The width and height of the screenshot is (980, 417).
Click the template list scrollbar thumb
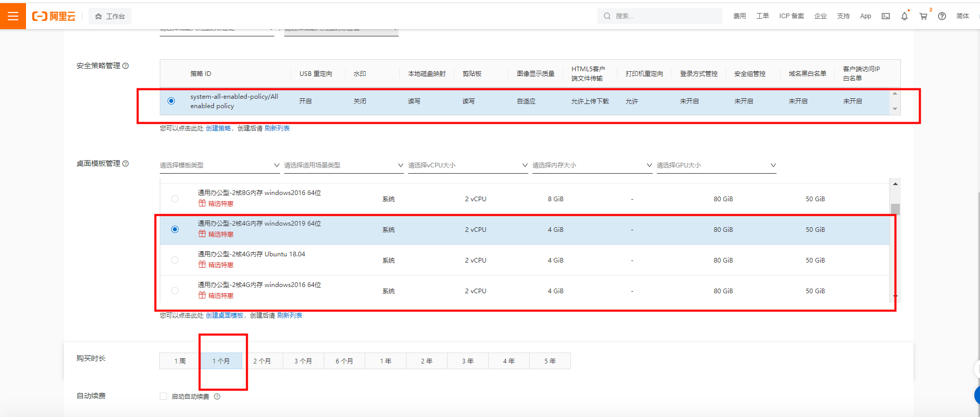coord(895,209)
